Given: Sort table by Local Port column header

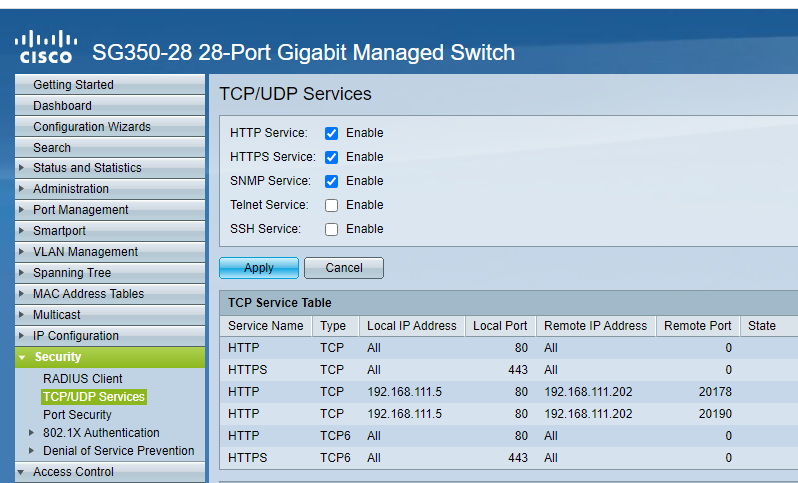Looking at the screenshot, I should (x=500, y=326).
